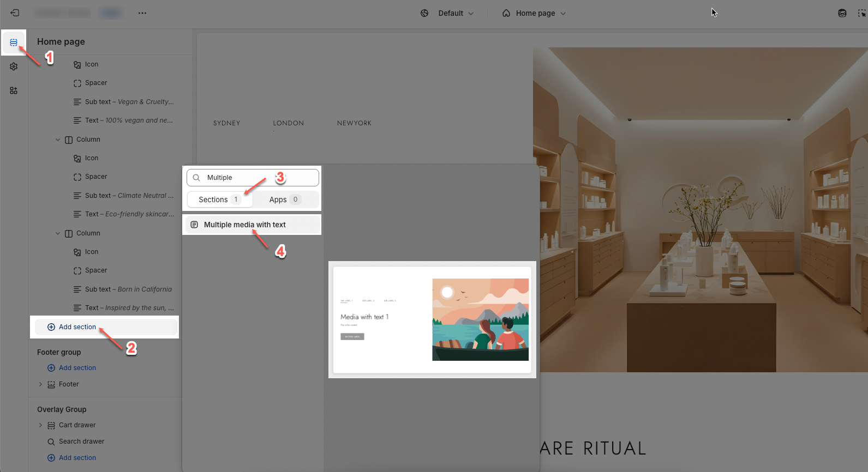Screen dimensions: 868x472
Task: Click the magnifier icon in search field
Action: pyautogui.click(x=196, y=178)
